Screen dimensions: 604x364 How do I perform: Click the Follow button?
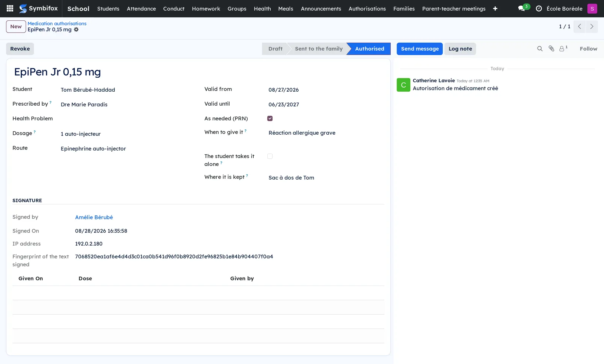click(589, 49)
